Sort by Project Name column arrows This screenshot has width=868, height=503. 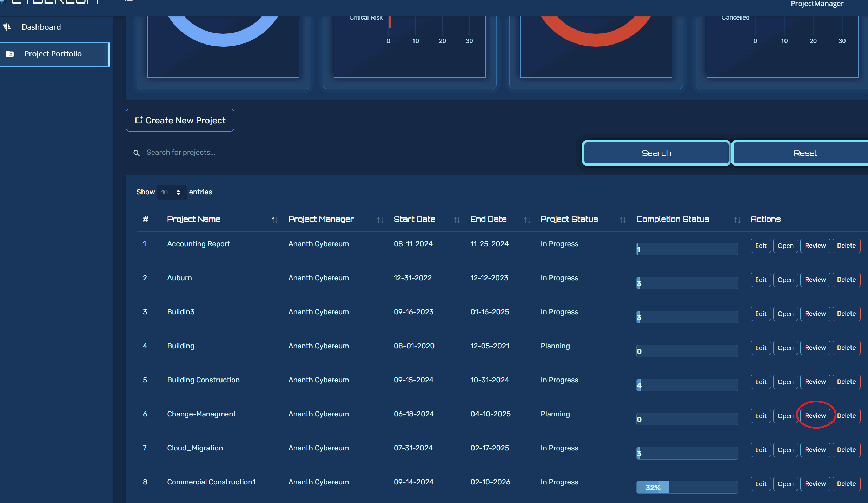[275, 220]
